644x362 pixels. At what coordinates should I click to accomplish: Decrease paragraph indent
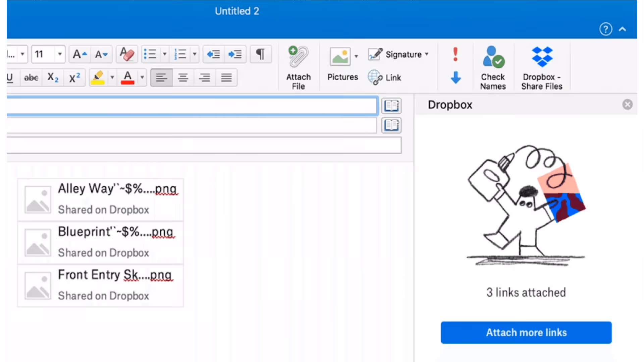(x=213, y=54)
